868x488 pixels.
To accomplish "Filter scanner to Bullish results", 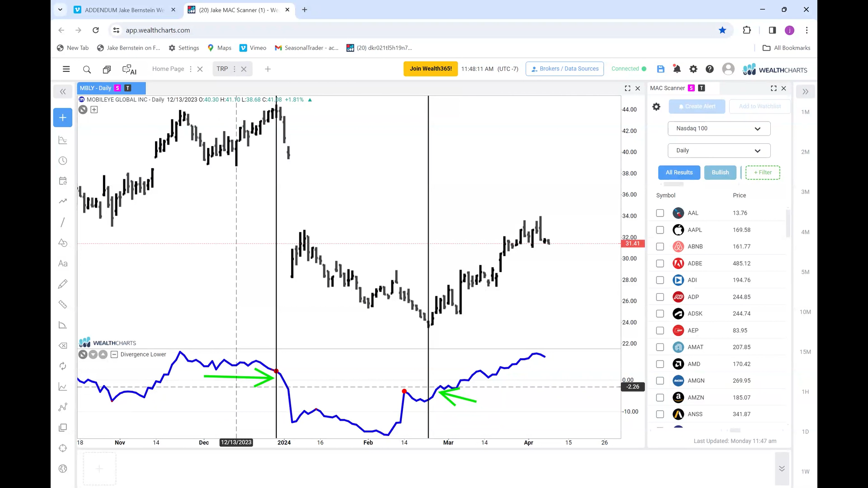I will coord(720,173).
